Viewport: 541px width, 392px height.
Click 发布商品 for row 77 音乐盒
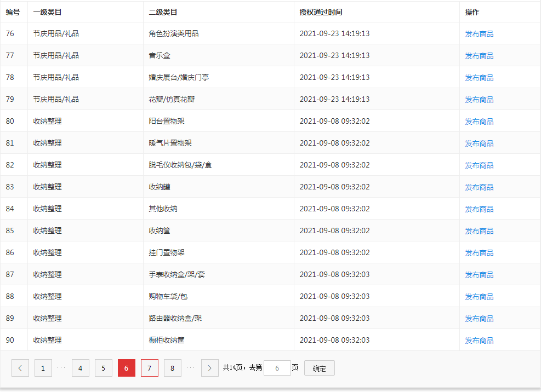point(479,55)
